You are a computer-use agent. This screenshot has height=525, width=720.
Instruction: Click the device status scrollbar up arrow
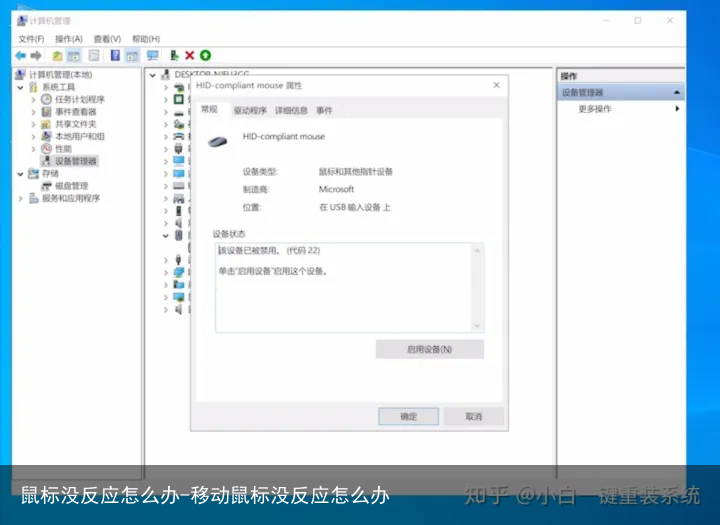point(477,250)
